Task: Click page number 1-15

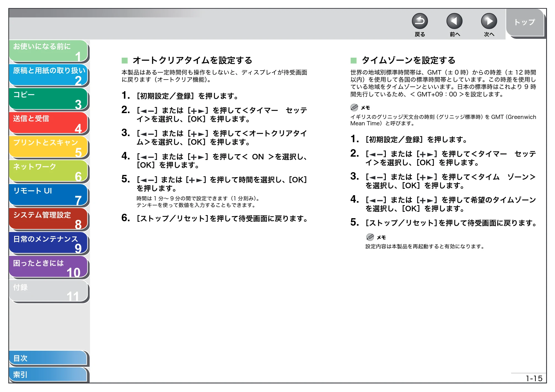Action: click(x=534, y=378)
